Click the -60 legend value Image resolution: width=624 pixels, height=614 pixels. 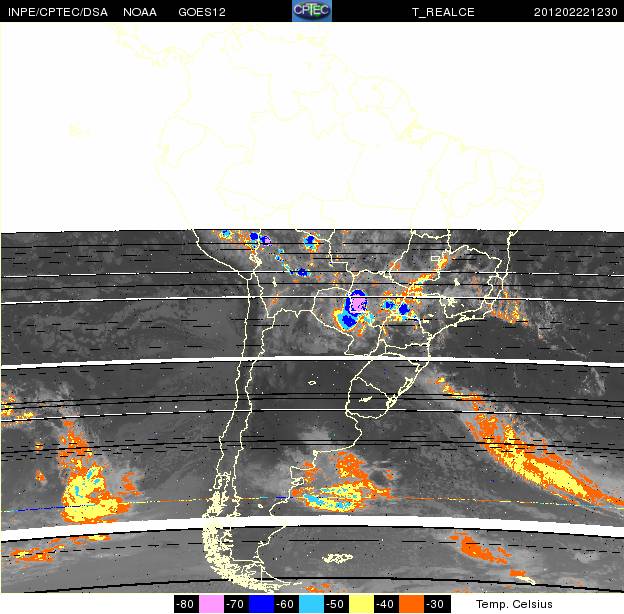click(x=285, y=604)
